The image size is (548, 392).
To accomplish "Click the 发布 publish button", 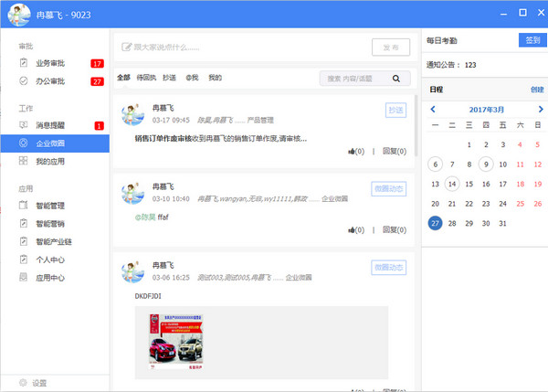I will click(391, 48).
